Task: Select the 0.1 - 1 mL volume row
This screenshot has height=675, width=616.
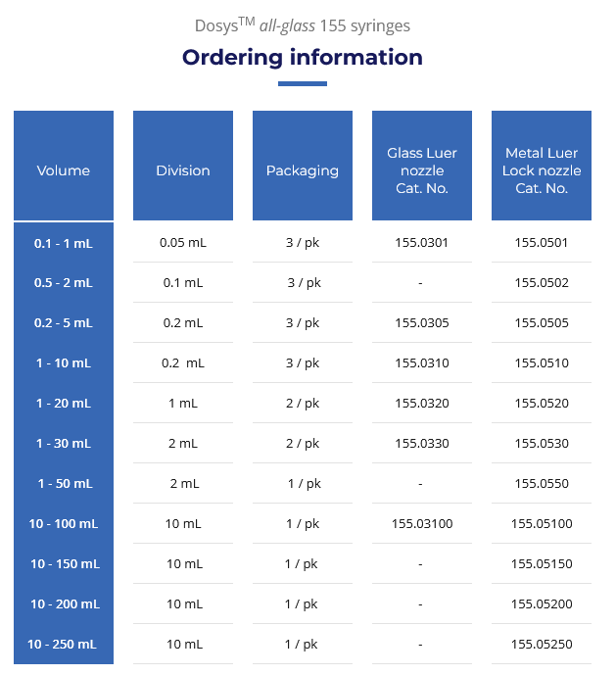Action: pyautogui.click(x=64, y=243)
